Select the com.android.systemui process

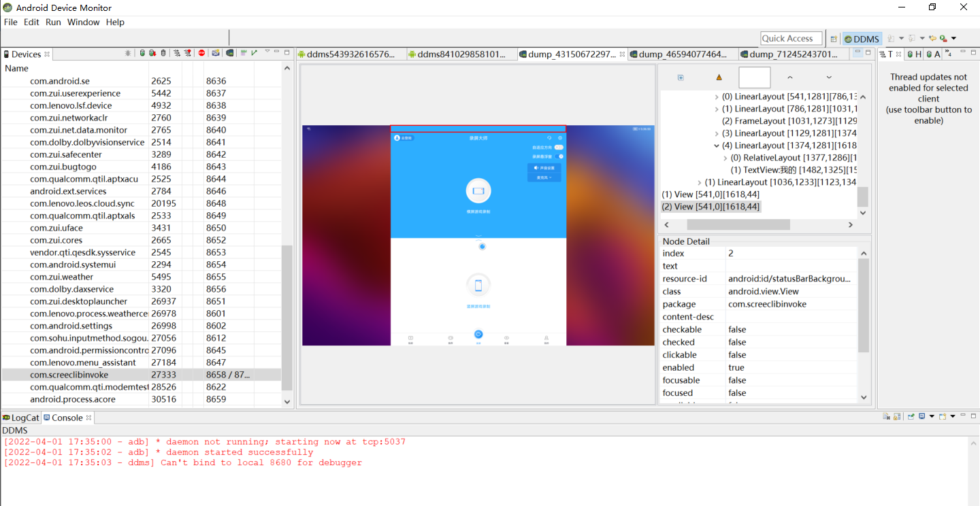click(73, 265)
